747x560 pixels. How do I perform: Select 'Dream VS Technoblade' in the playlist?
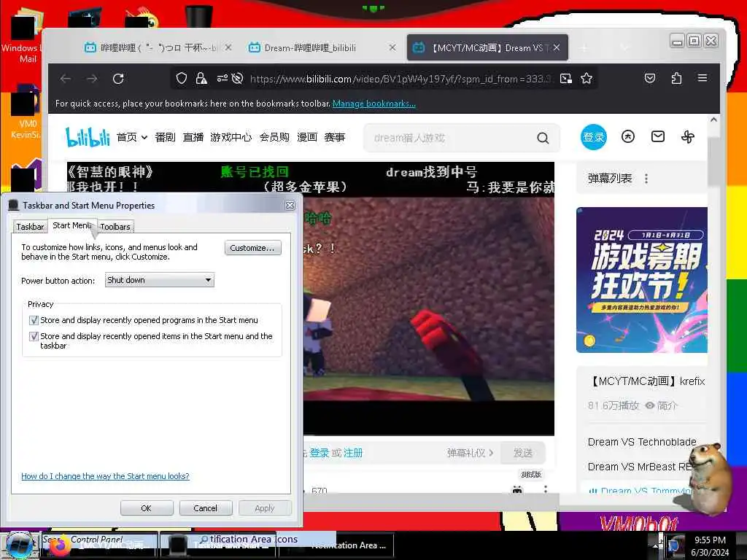coord(642,442)
